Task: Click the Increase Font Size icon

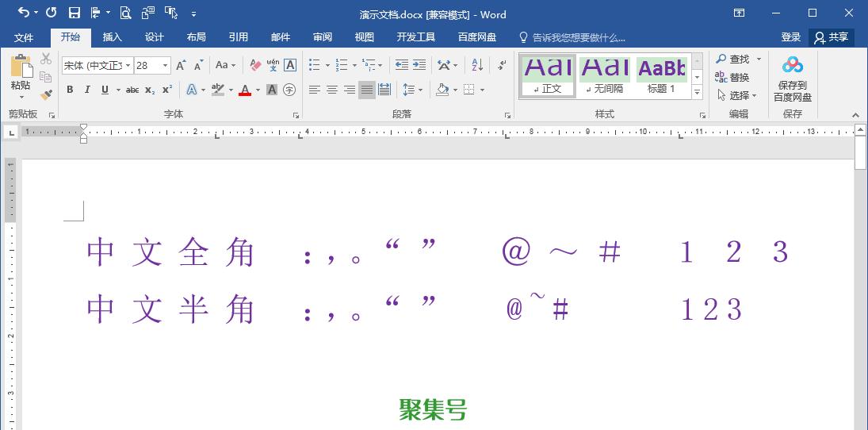Action: (181, 65)
